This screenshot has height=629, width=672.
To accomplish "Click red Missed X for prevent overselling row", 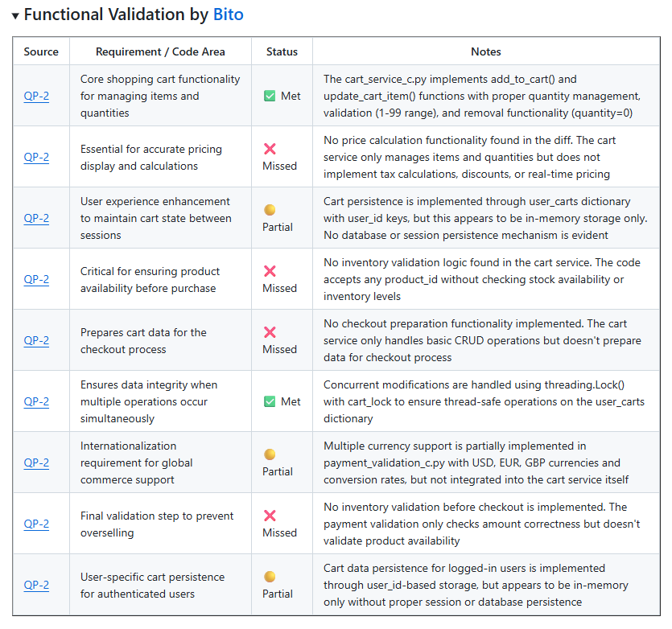I will coord(270,516).
